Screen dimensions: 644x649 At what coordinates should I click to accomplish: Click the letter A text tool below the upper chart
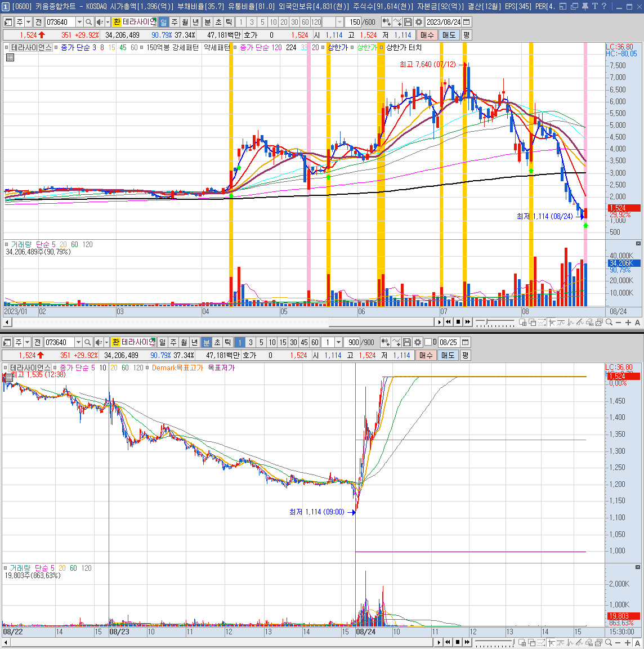[x=637, y=323]
